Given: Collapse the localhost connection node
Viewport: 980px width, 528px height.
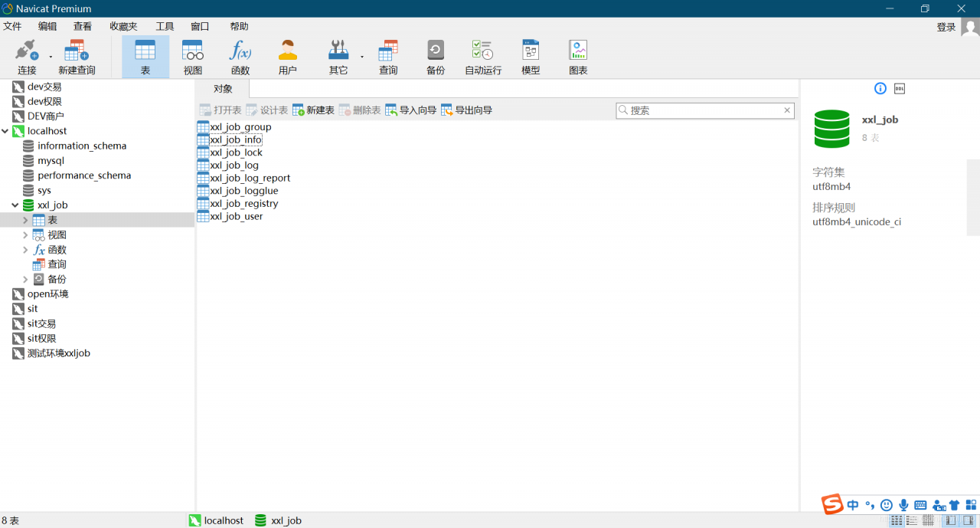Looking at the screenshot, I should pyautogui.click(x=5, y=131).
